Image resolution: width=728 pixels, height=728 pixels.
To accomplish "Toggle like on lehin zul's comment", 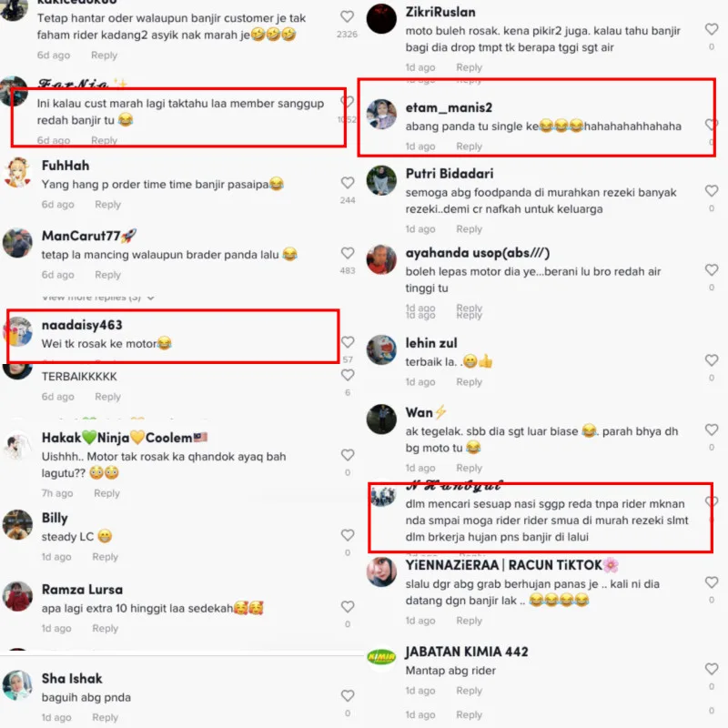I will (712, 360).
